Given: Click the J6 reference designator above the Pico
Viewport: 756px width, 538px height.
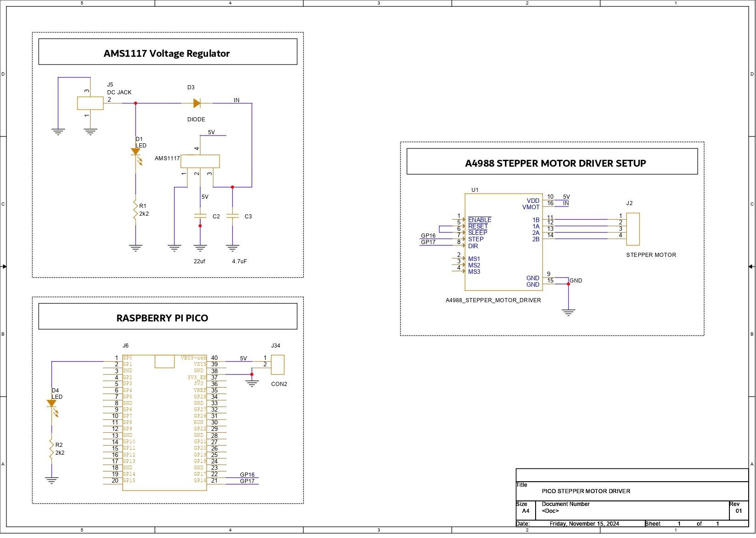Looking at the screenshot, I should pos(126,346).
